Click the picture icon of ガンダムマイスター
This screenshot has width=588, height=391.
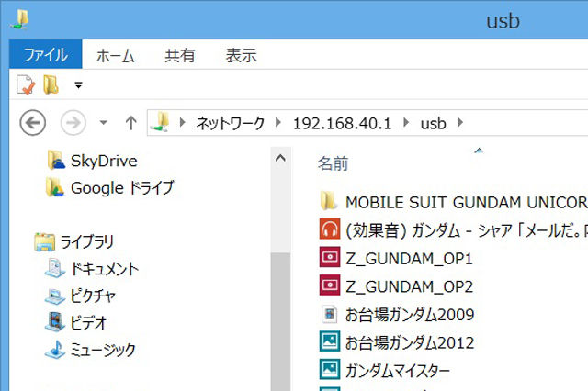(330, 369)
